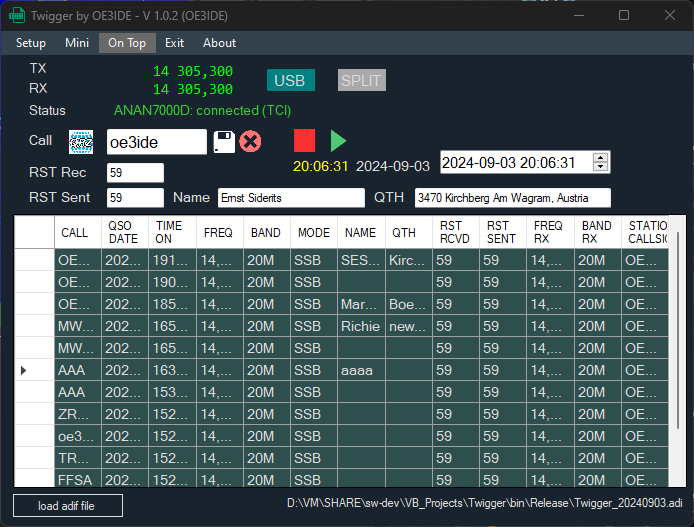694x527 pixels.
Task: Click the row header of FFSA row
Action: coord(35,480)
